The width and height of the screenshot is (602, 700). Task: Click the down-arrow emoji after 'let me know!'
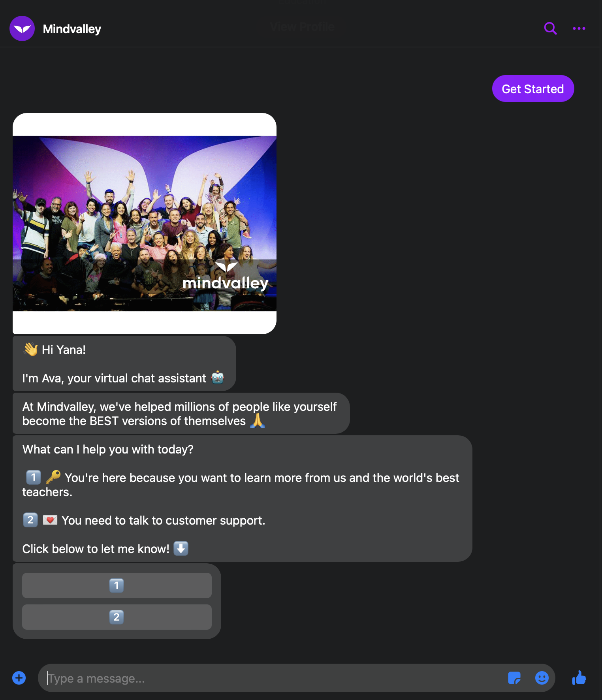(x=181, y=548)
